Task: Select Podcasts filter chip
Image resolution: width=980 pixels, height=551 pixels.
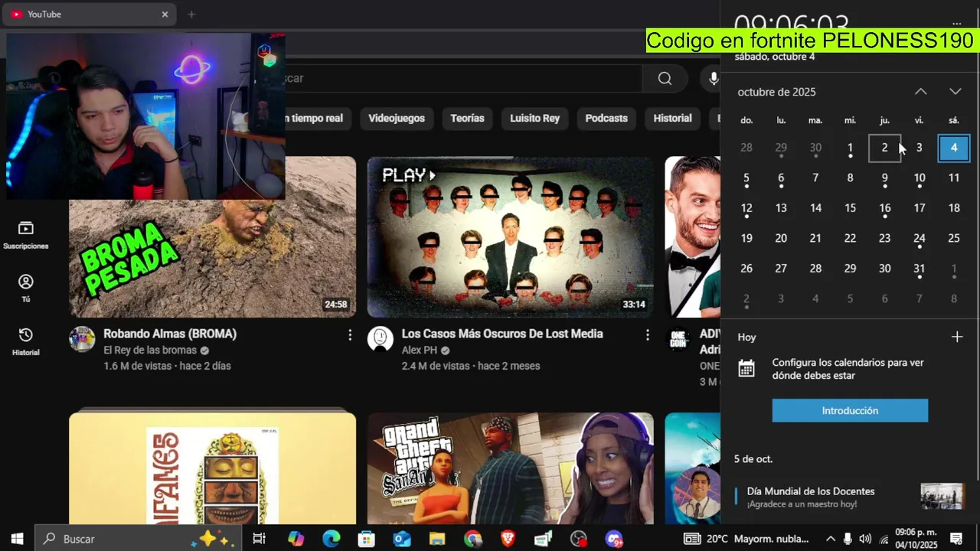Action: tap(606, 119)
